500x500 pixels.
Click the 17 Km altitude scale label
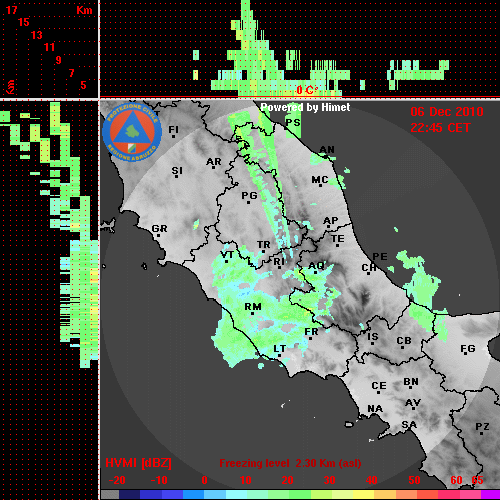11,10
